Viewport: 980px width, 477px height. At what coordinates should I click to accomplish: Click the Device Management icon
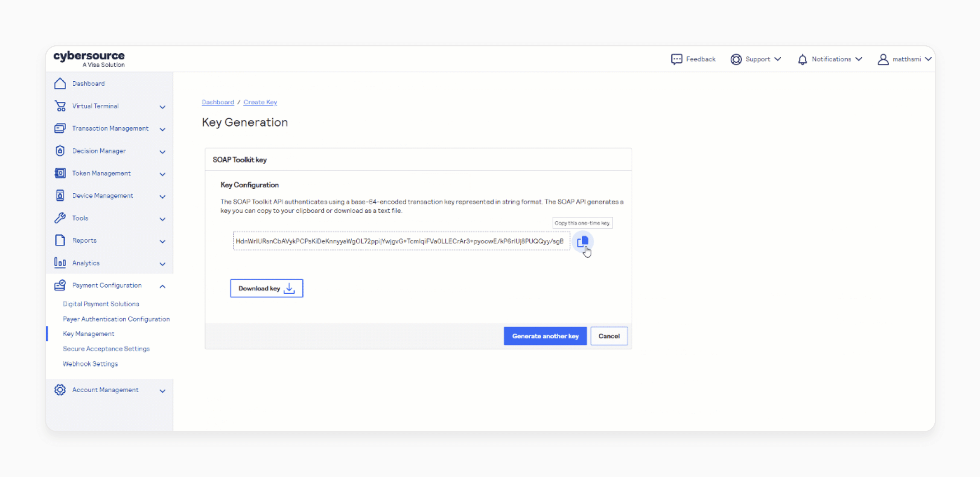[60, 195]
